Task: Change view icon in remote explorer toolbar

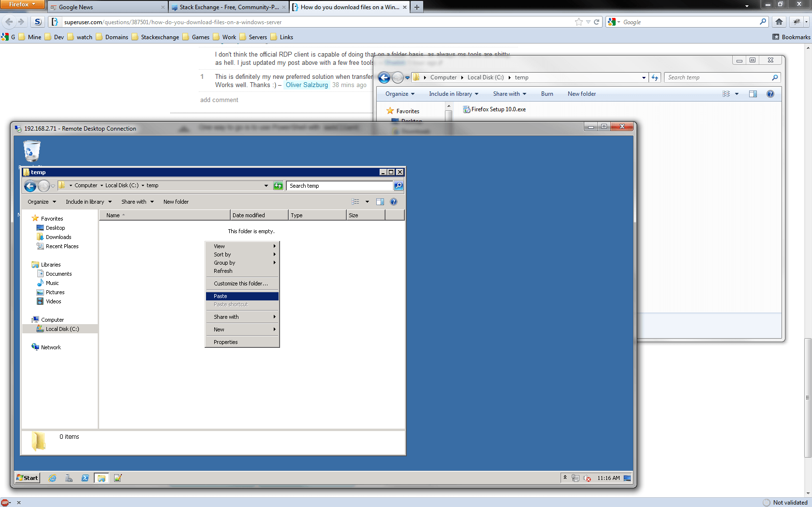Action: [355, 202]
